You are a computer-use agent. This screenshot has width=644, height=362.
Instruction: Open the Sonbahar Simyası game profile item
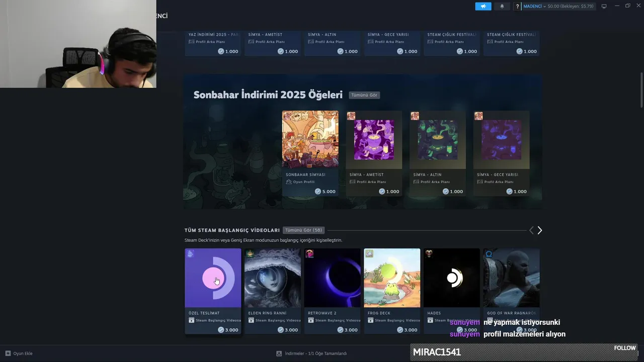[x=310, y=153]
